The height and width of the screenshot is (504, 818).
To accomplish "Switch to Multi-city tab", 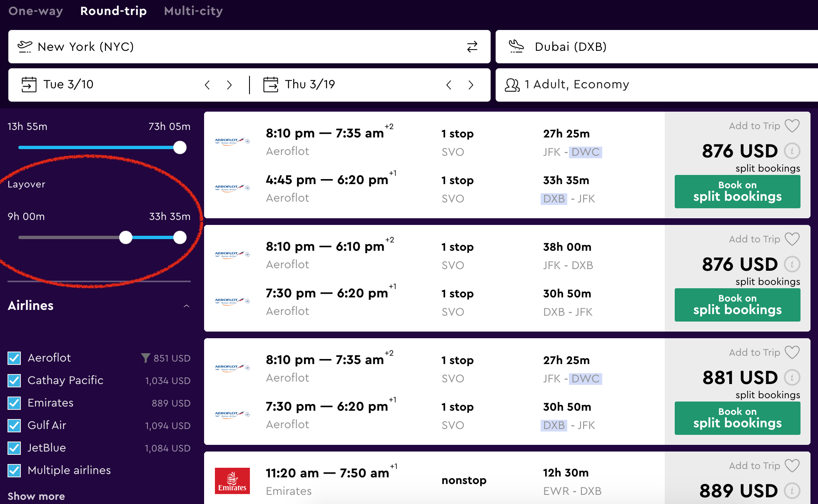I will click(193, 11).
